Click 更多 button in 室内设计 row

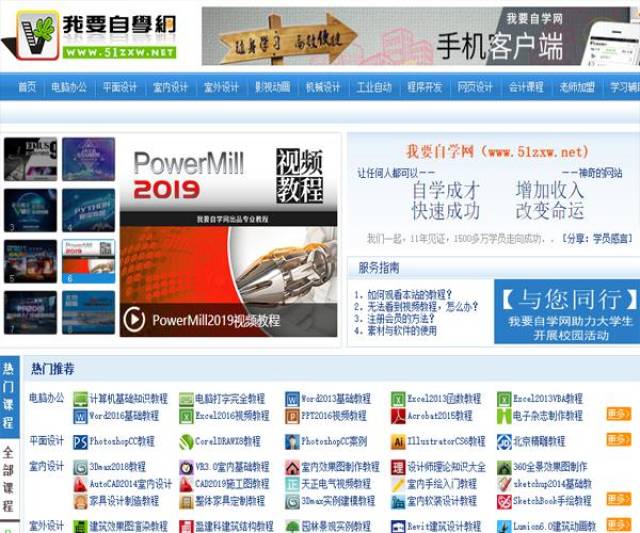pyautogui.click(x=618, y=500)
